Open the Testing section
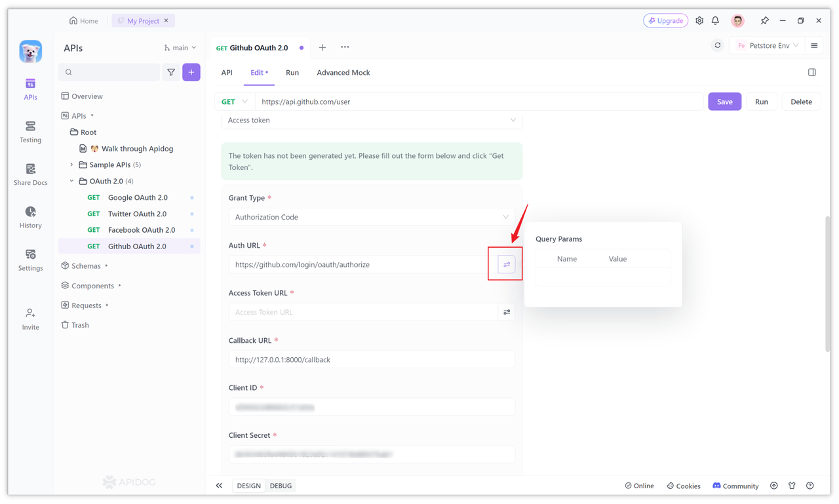This screenshot has height=504, width=839. 30,132
